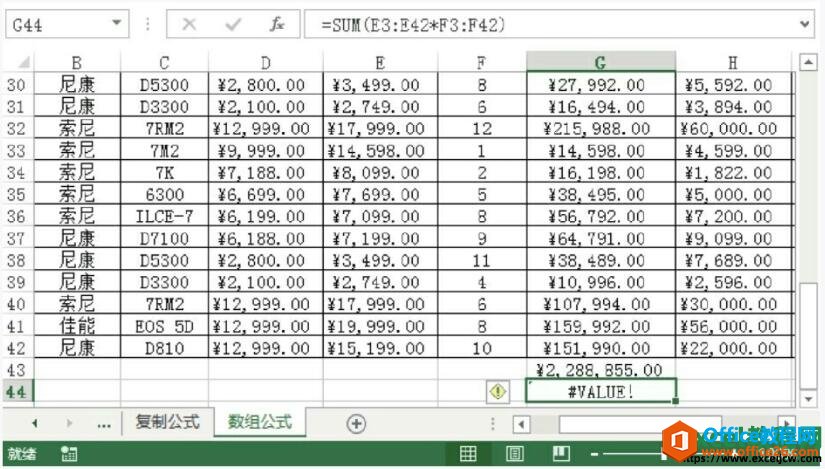Viewport: 825px width, 469px height.
Task: Open hidden sheets ellipsis button
Action: click(104, 424)
